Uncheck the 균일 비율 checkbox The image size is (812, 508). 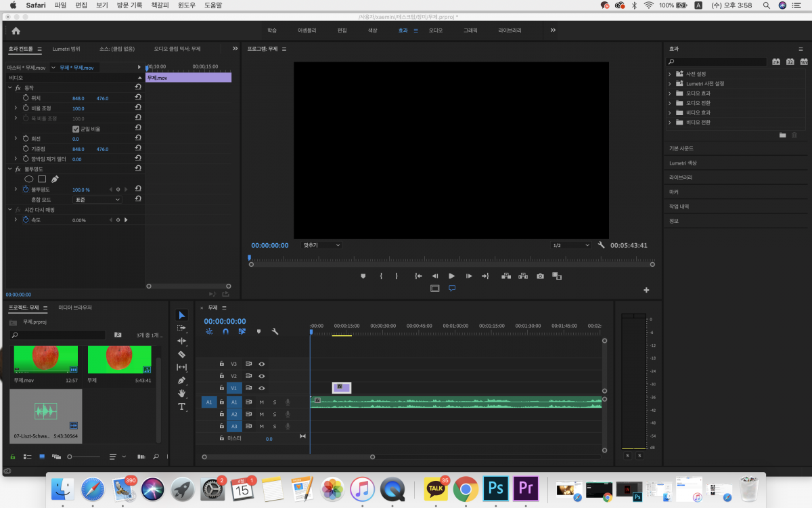click(x=76, y=129)
